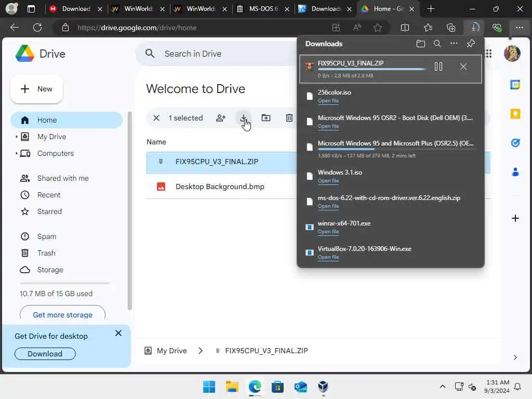The height and width of the screenshot is (399, 532).
Task: Search downloads with the magnifier icon
Action: click(x=437, y=44)
